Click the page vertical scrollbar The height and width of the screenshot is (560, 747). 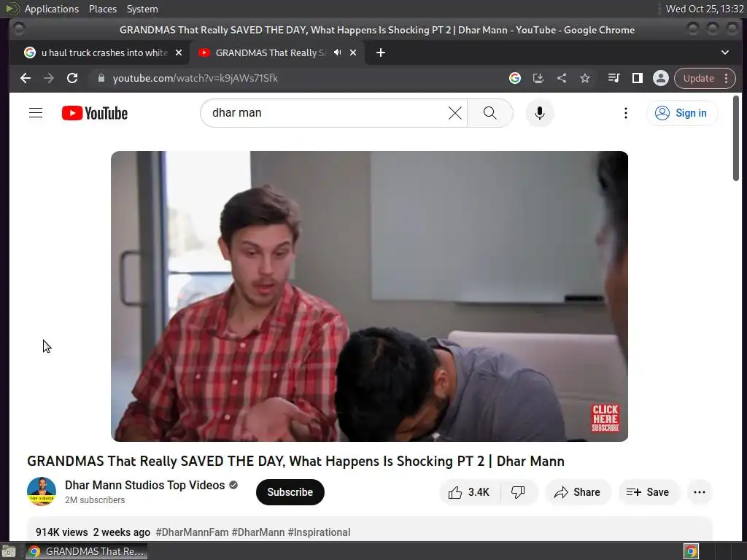(x=736, y=138)
